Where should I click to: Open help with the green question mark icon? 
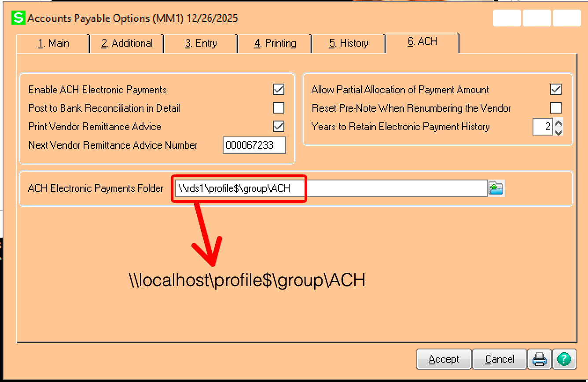coord(564,360)
